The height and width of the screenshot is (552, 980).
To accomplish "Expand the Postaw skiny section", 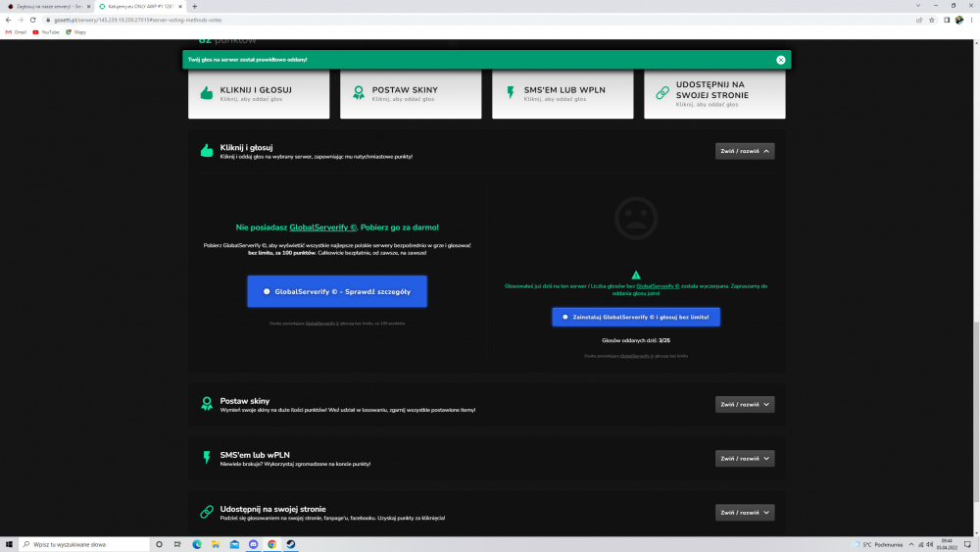I will point(745,405).
